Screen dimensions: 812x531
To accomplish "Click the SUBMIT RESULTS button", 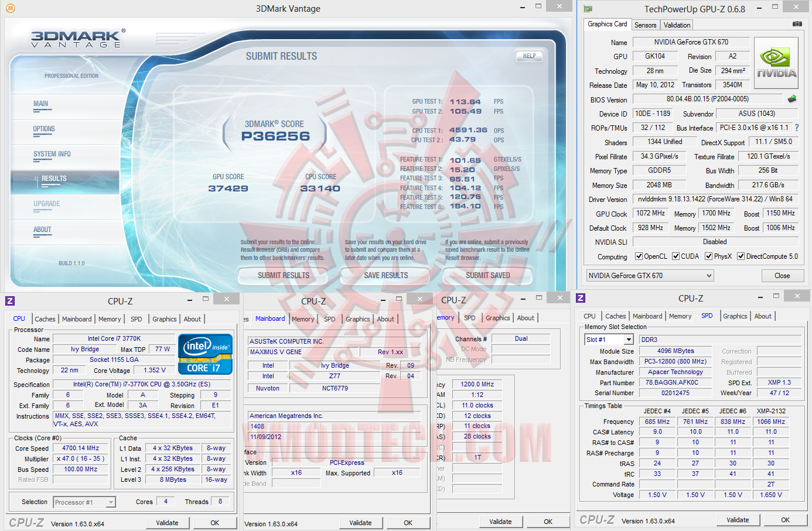I will (x=284, y=275).
